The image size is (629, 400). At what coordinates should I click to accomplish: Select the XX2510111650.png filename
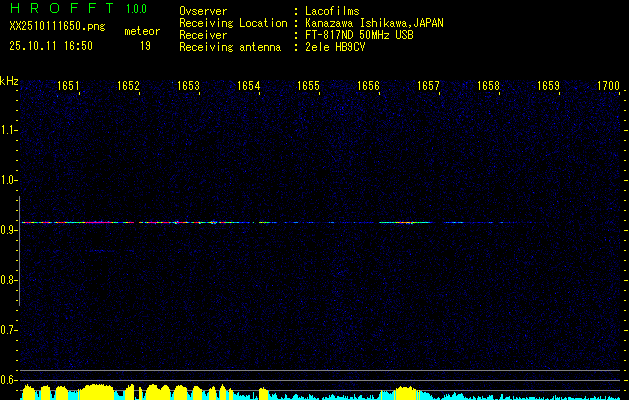(57, 26)
